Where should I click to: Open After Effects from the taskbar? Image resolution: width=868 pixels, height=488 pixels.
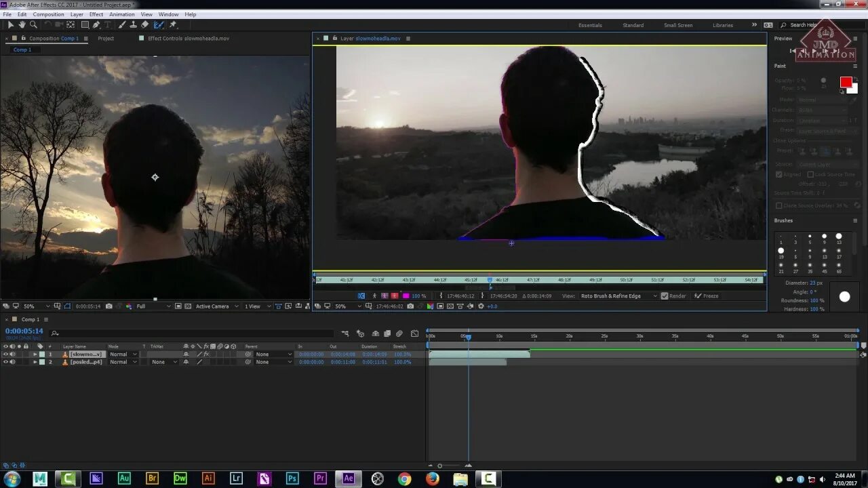348,478
